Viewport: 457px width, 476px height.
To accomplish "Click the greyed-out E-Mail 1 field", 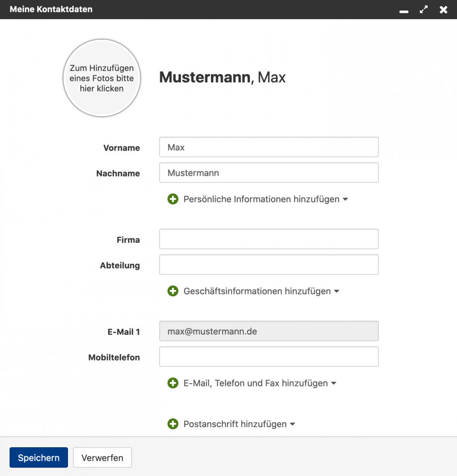I will (268, 331).
